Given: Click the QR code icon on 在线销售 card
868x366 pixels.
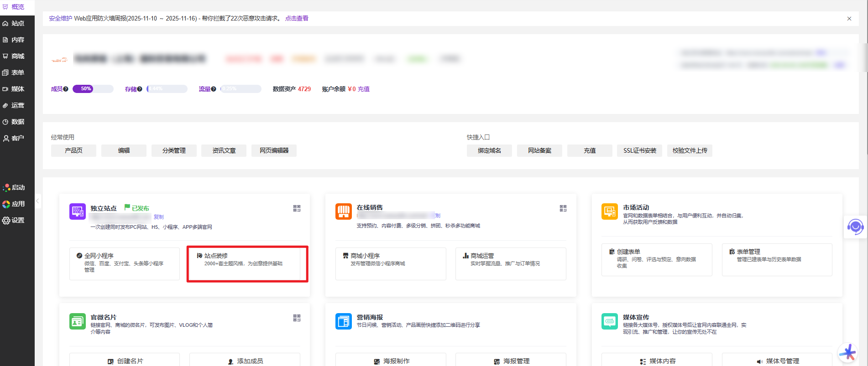Looking at the screenshot, I should coord(563,208).
